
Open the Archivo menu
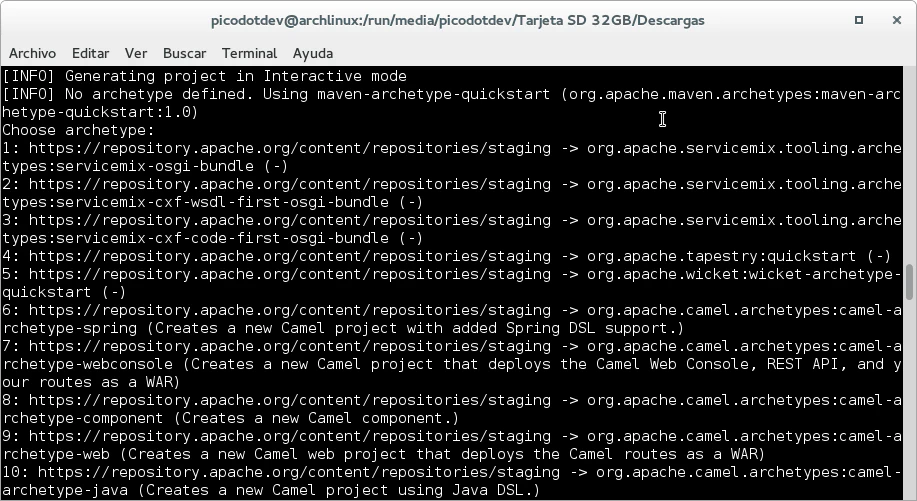pyautogui.click(x=32, y=53)
